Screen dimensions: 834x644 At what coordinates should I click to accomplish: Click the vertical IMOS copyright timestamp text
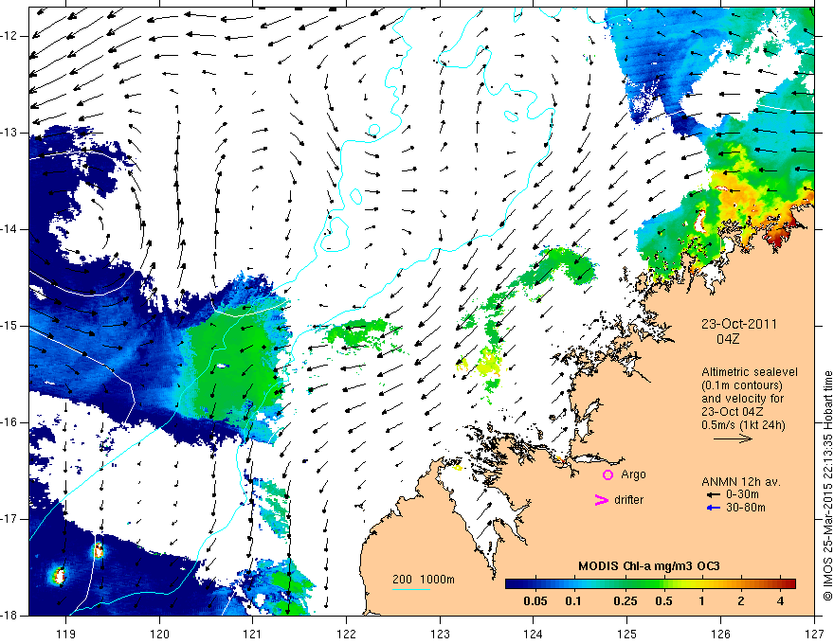point(827,486)
